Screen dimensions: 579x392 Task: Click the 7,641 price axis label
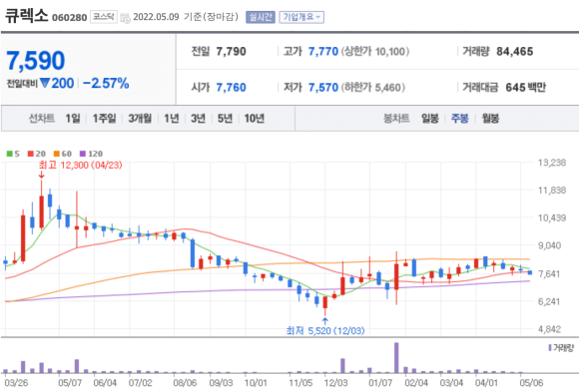coord(549,274)
